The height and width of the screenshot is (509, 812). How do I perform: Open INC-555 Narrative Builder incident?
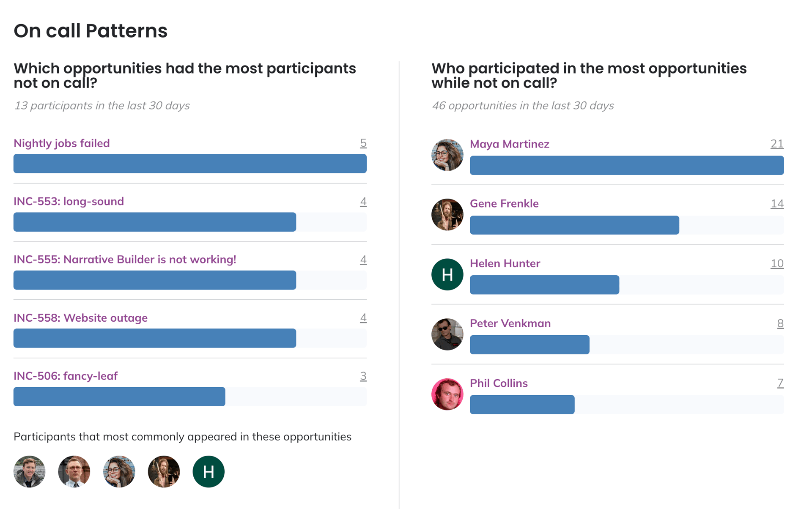click(x=125, y=259)
